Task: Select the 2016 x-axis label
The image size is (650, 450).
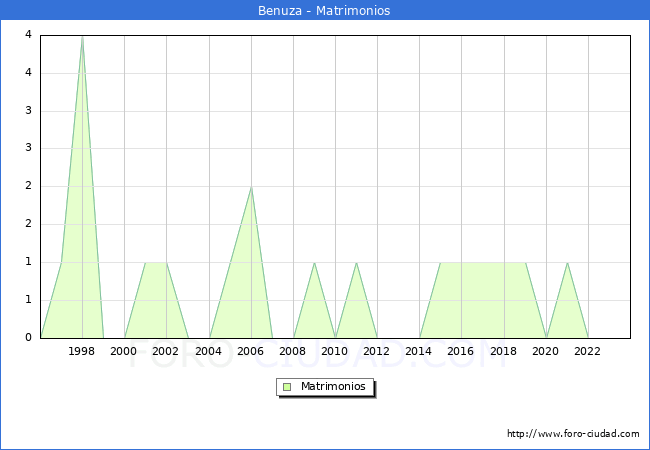Action: click(461, 351)
